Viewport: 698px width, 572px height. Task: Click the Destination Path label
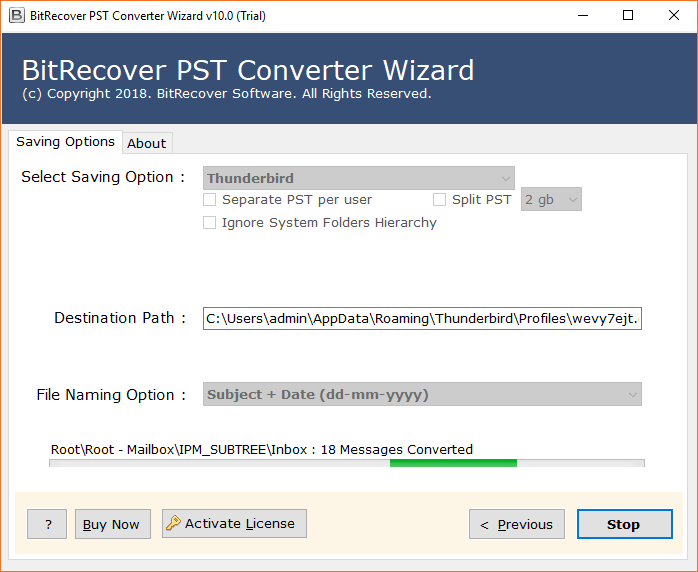click(120, 318)
